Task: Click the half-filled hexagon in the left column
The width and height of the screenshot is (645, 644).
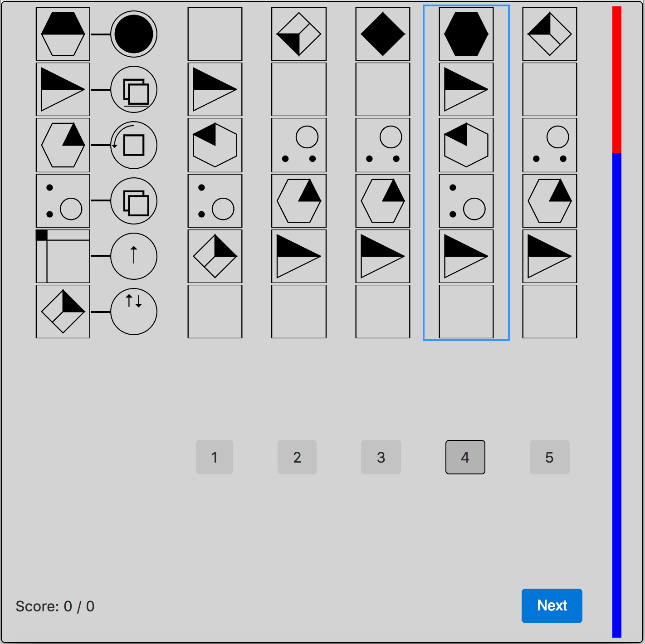Action: click(63, 34)
